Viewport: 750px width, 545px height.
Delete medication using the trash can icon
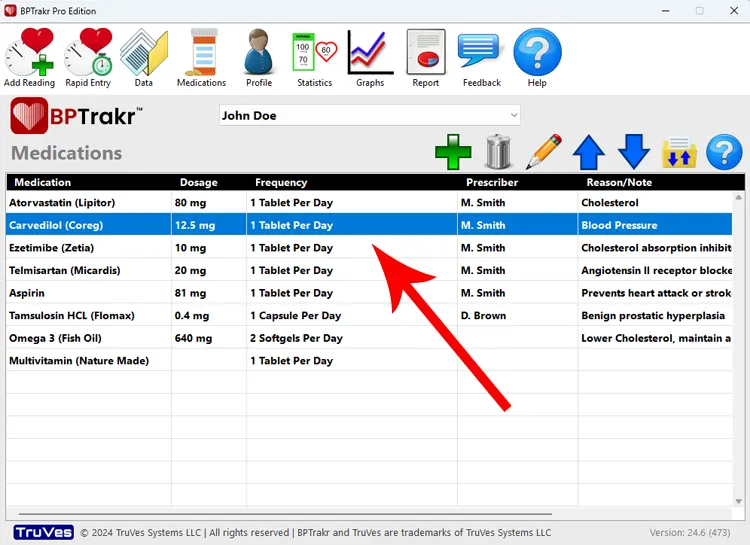point(498,153)
